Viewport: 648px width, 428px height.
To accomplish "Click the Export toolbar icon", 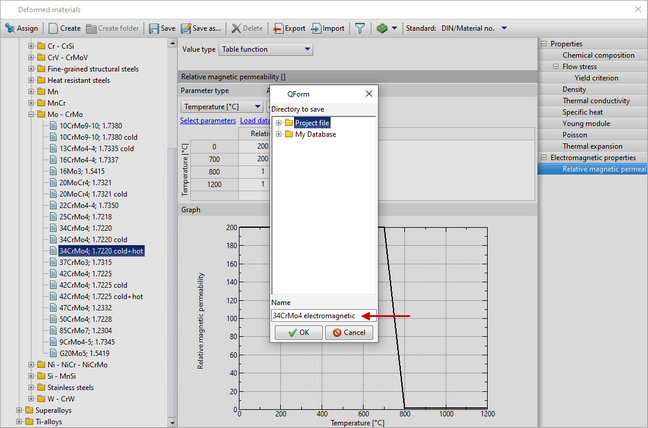I will (289, 28).
